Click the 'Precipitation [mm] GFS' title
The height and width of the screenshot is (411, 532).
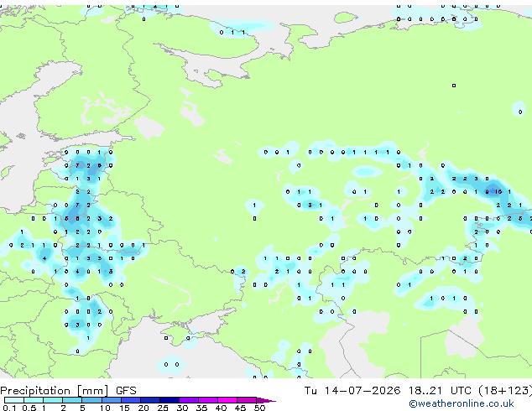[x=68, y=391]
